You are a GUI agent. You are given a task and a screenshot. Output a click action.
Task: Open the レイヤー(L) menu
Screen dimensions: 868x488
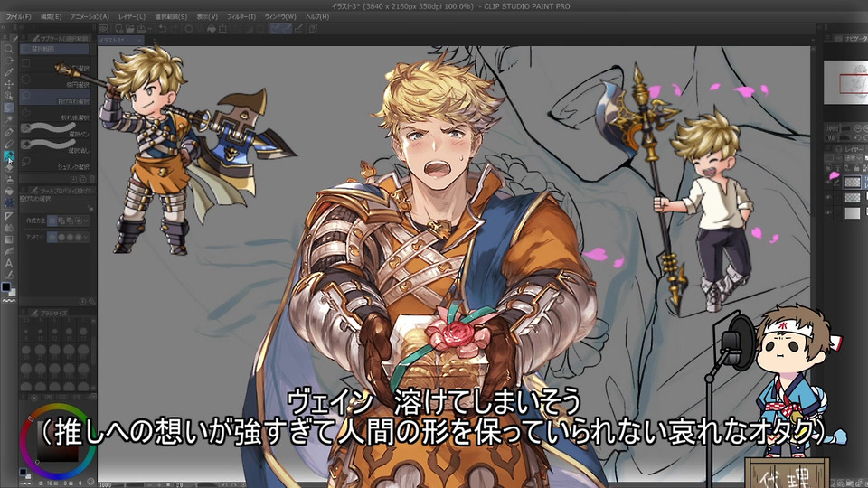[x=132, y=16]
